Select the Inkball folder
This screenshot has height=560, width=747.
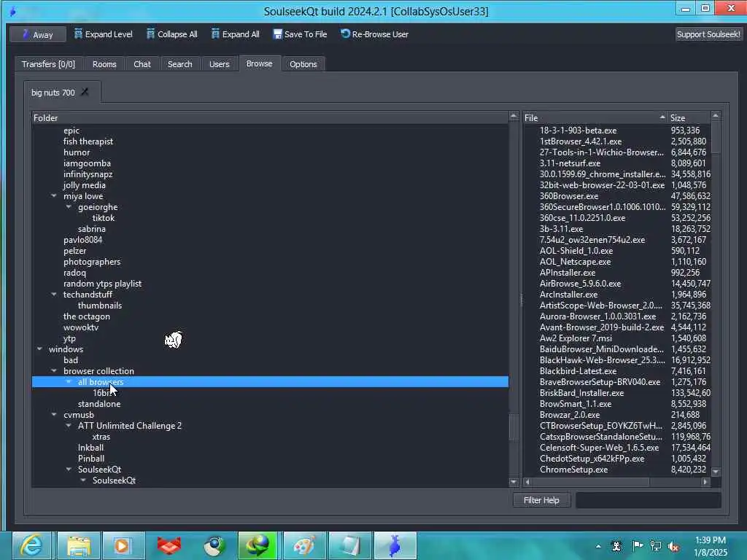point(90,448)
